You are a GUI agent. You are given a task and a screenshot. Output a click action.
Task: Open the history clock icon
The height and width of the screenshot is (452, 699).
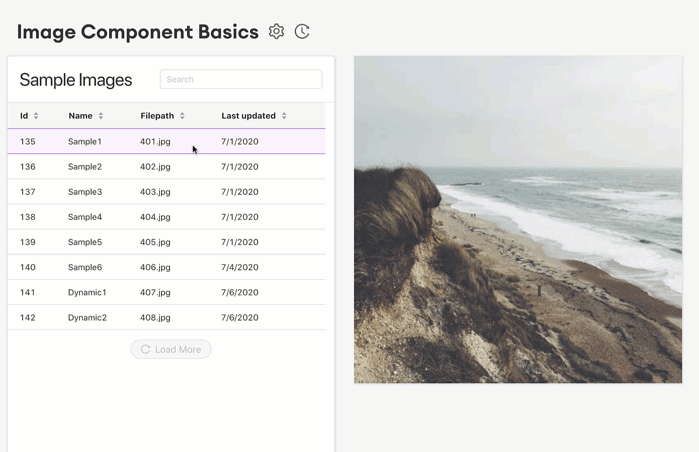tap(302, 32)
